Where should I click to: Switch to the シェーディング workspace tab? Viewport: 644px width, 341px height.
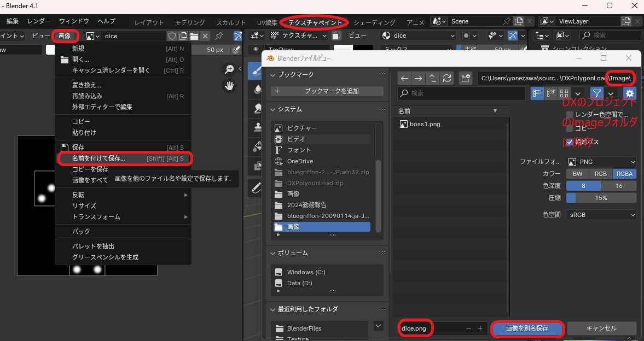(x=374, y=22)
